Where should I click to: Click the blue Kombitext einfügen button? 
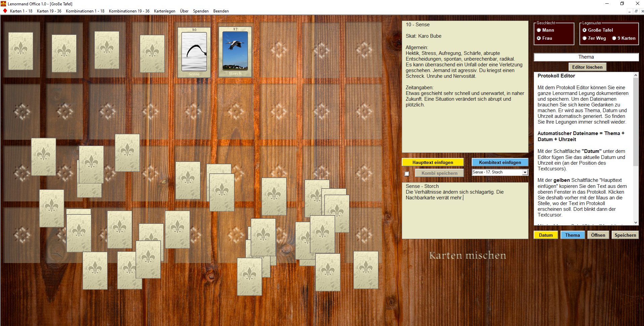pyautogui.click(x=500, y=162)
